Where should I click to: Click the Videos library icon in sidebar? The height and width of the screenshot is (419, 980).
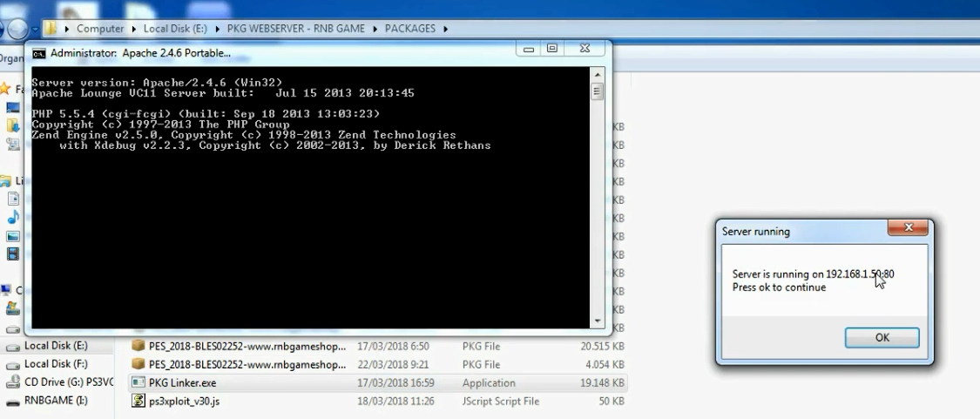[12, 254]
